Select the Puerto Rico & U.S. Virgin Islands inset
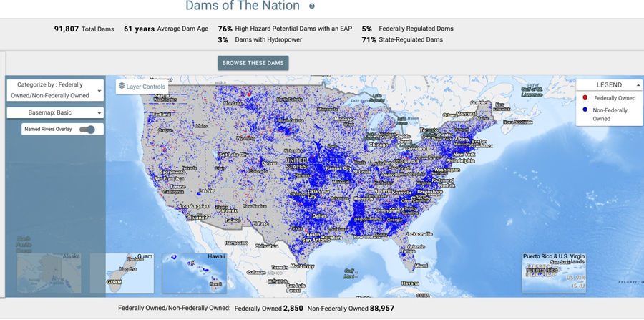 tap(553, 273)
